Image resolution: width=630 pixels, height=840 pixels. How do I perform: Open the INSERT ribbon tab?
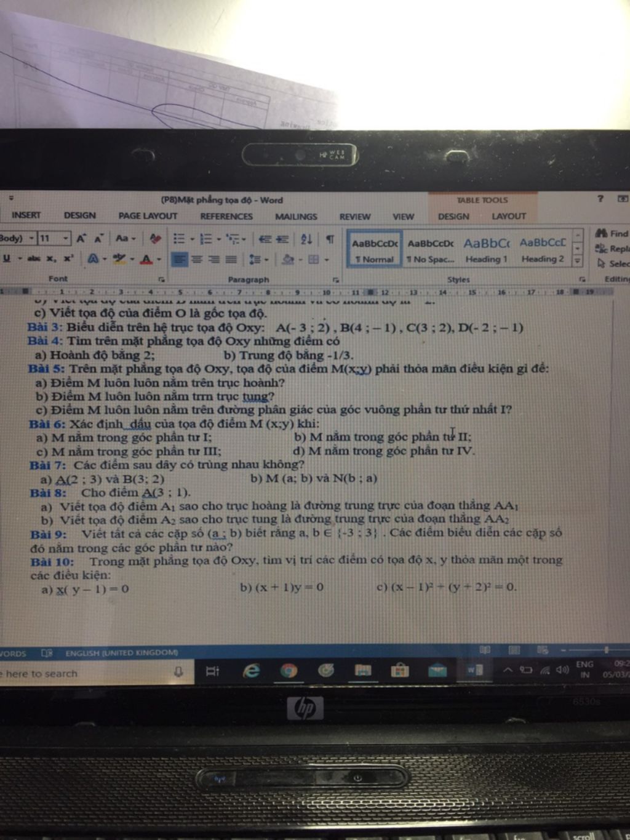[26, 215]
